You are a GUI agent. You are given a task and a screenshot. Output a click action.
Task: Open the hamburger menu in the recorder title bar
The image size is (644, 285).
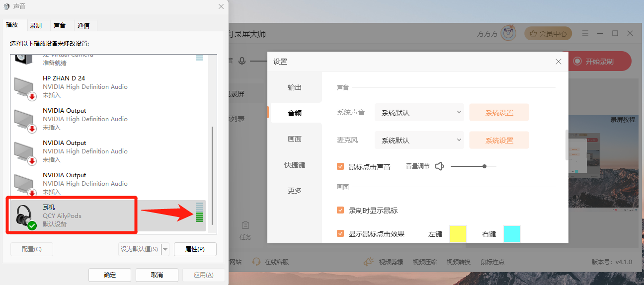585,34
